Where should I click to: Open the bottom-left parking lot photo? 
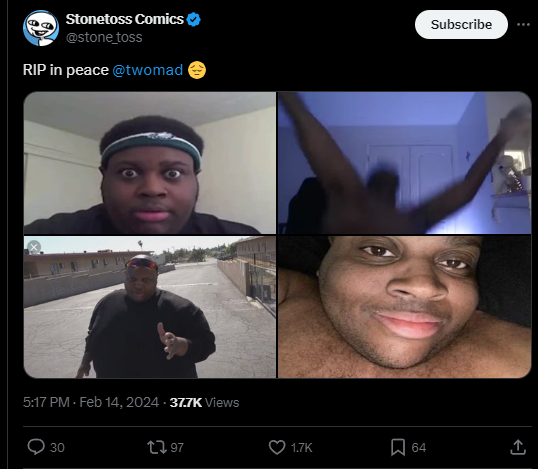click(150, 307)
